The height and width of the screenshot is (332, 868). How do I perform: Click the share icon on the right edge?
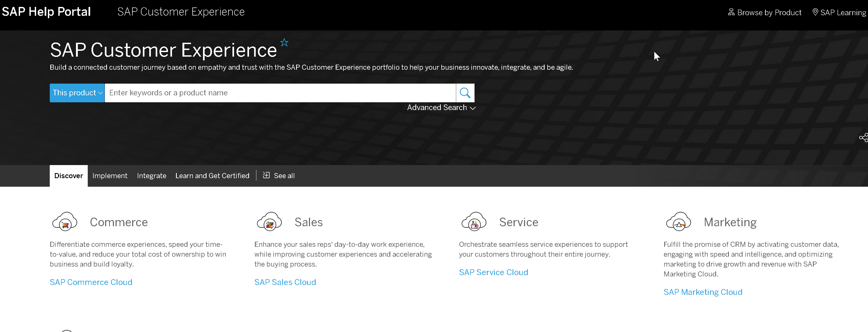[x=864, y=138]
